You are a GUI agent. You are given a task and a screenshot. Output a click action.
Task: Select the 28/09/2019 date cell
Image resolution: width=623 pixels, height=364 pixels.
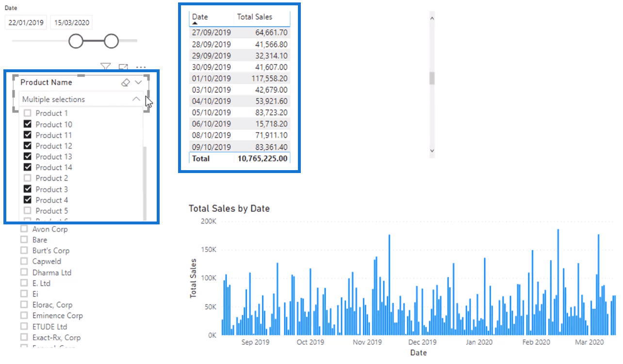tap(211, 44)
